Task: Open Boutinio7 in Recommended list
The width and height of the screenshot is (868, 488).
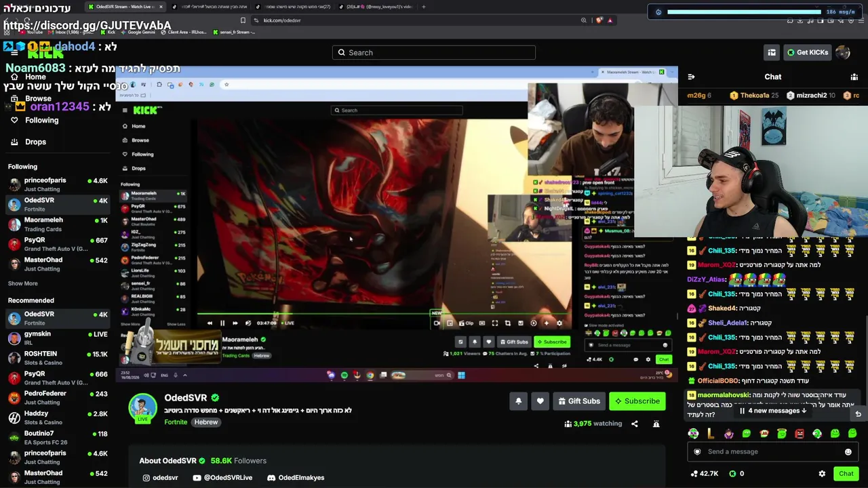Action: (x=58, y=438)
